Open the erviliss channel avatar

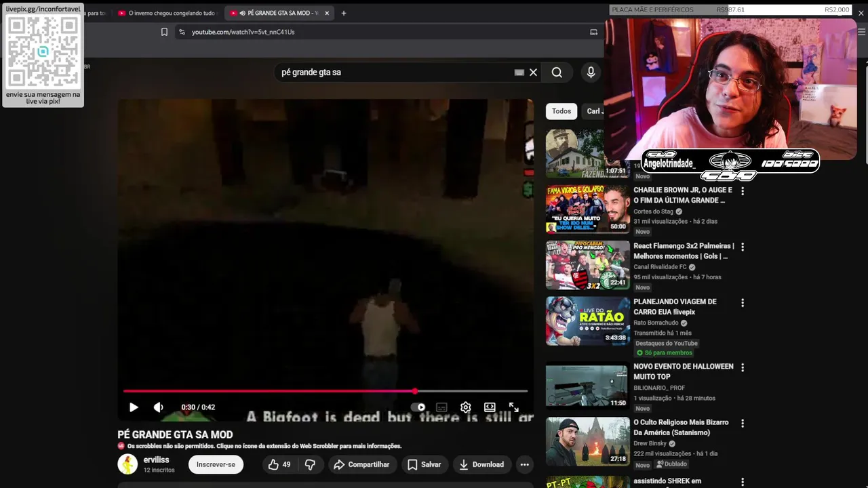tap(127, 464)
